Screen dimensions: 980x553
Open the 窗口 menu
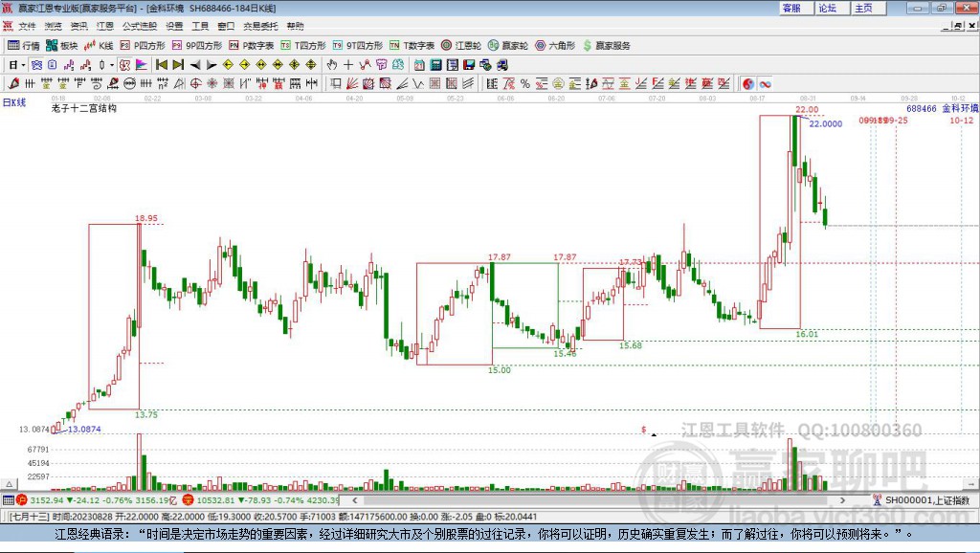(226, 26)
